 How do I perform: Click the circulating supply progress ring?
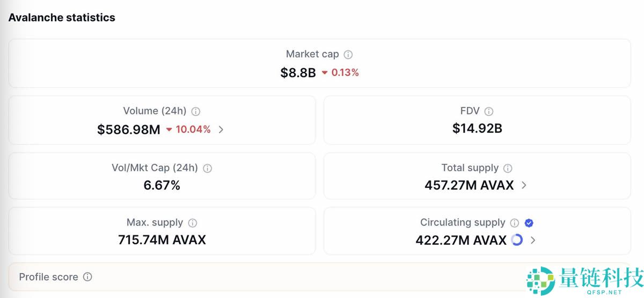click(517, 240)
